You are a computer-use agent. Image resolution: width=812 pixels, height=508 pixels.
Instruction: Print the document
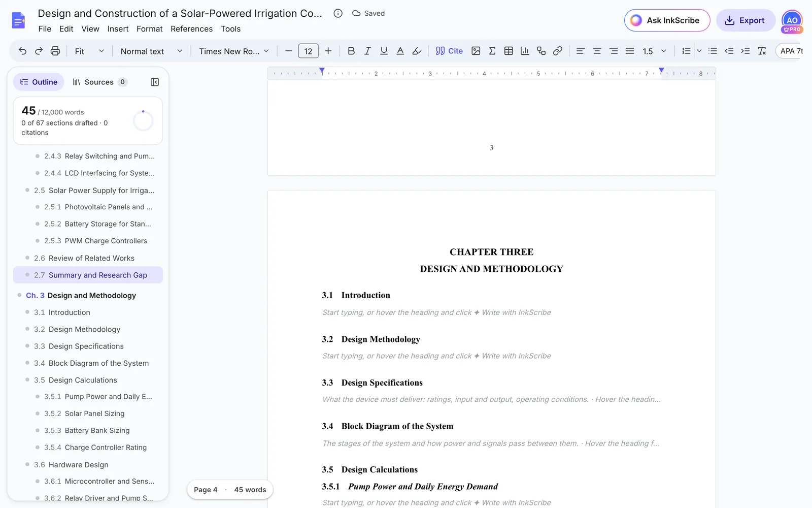tap(55, 51)
